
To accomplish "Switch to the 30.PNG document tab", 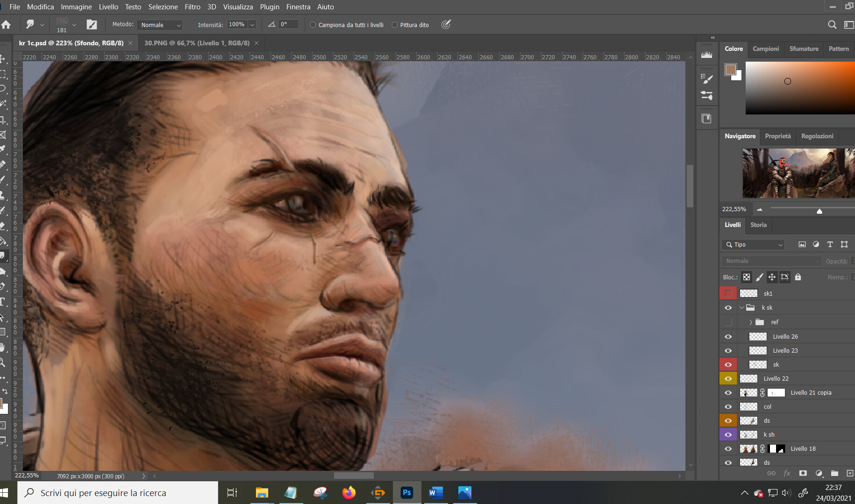I will pos(197,43).
